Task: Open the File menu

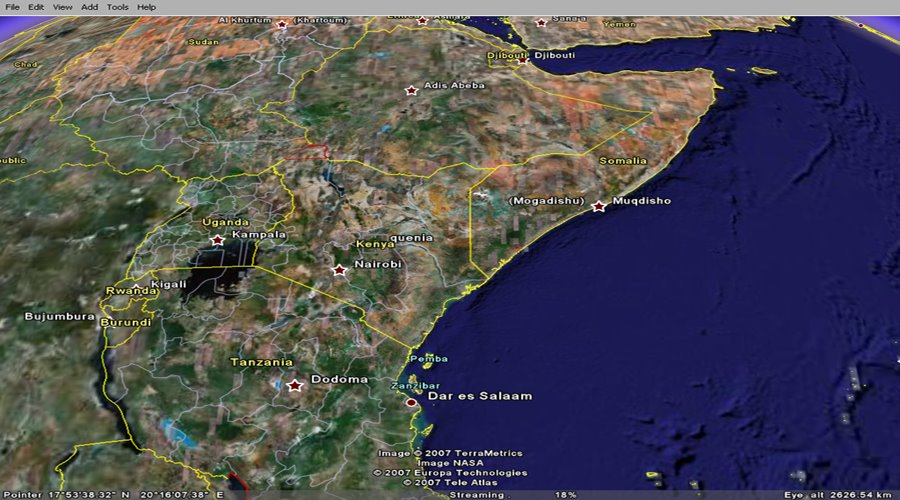Action: pos(12,7)
